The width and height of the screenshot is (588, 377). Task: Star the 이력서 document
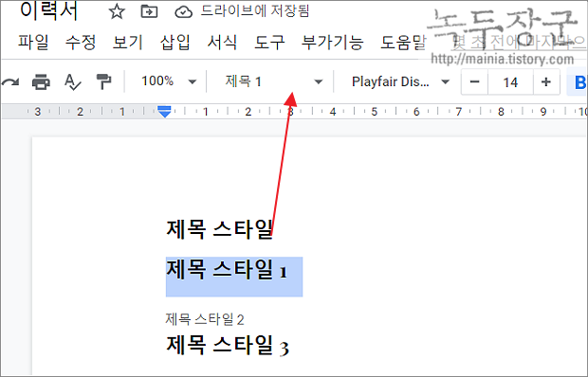point(117,11)
